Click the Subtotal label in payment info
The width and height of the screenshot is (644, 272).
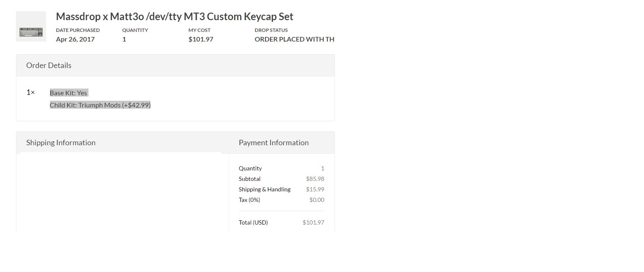[249, 179]
